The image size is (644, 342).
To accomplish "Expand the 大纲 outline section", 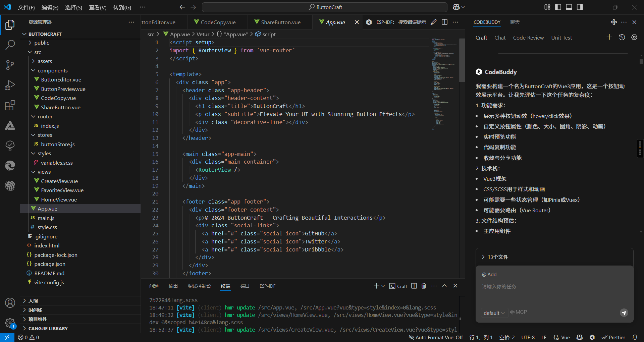I will point(80,301).
